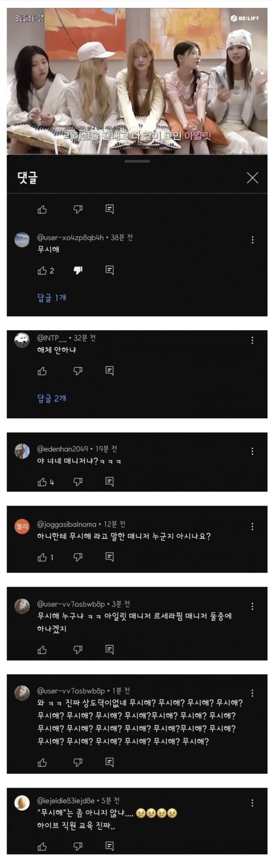Open more options for edenhan2049 comment

[252, 451]
